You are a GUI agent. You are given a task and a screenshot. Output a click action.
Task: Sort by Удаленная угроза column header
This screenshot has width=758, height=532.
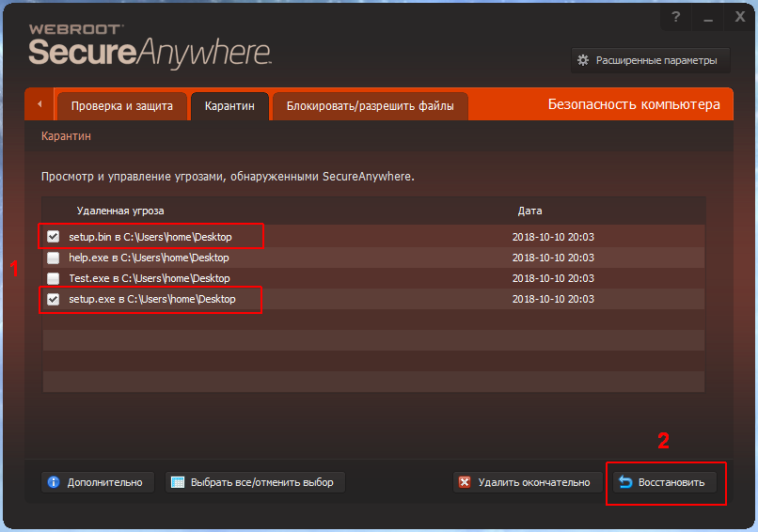click(120, 211)
